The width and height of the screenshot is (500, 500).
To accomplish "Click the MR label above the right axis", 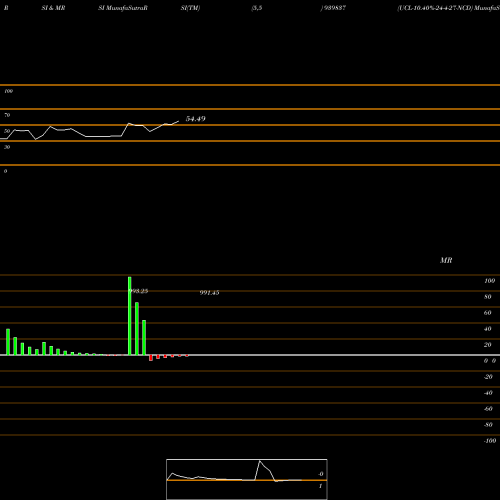I will [446, 260].
